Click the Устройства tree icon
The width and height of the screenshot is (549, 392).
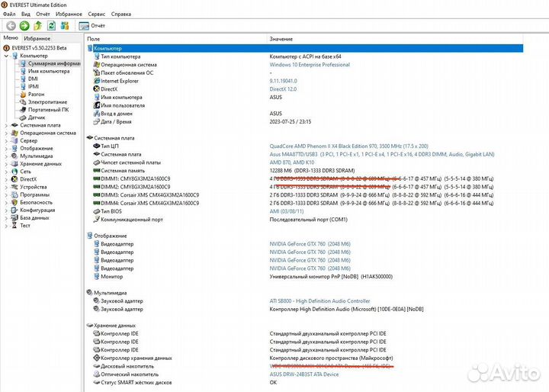pos(14,187)
